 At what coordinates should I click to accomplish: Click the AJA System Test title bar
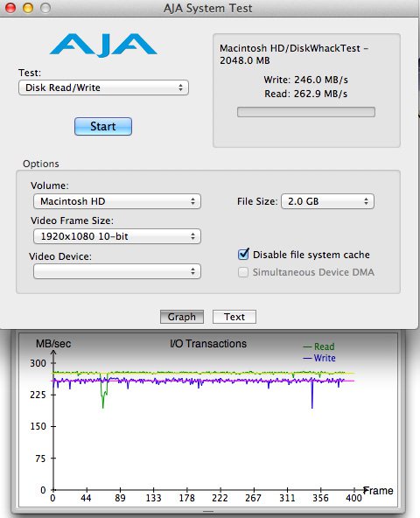click(208, 8)
